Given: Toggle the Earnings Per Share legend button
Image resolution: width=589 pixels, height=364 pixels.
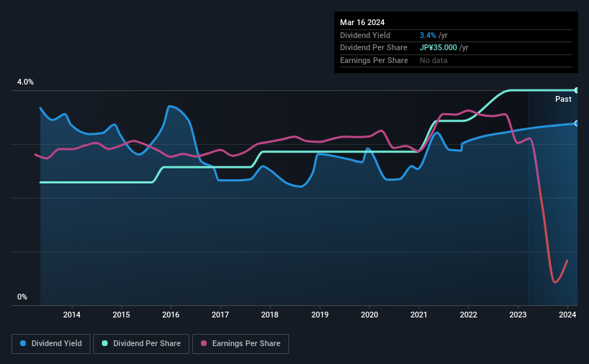Looking at the screenshot, I should pos(240,344).
